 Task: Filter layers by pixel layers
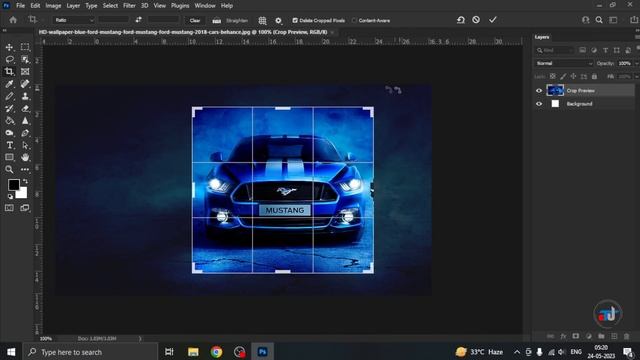[582, 50]
